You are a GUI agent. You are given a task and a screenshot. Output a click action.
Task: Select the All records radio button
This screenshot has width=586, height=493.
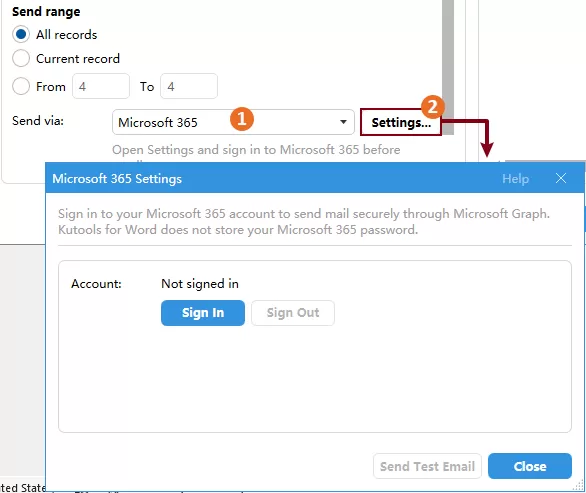[x=21, y=34]
